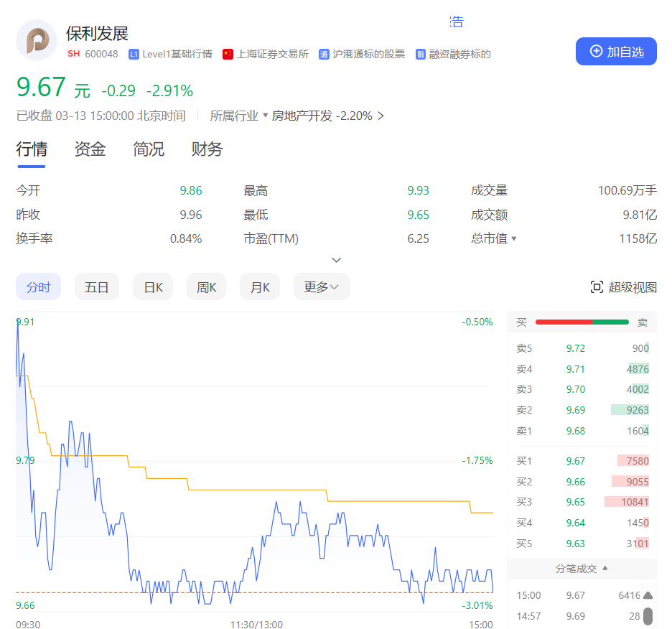The width and height of the screenshot is (672, 629).
Task: Click the 最低 value 9.65
Action: tap(419, 215)
